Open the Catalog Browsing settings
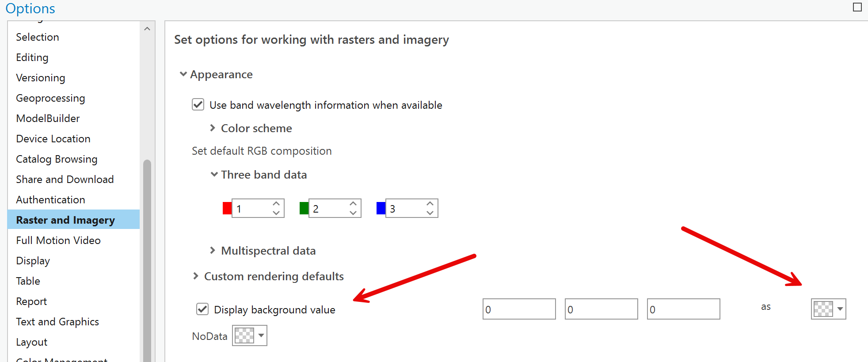Image resolution: width=868 pixels, height=362 pixels. click(57, 159)
